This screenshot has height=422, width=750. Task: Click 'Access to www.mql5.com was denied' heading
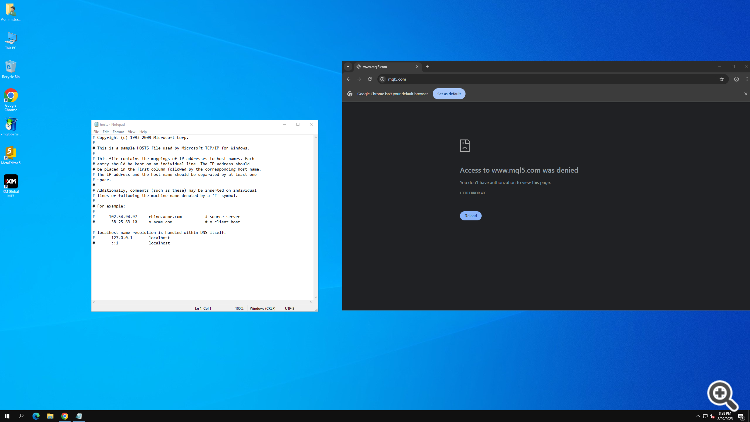pyautogui.click(x=519, y=170)
